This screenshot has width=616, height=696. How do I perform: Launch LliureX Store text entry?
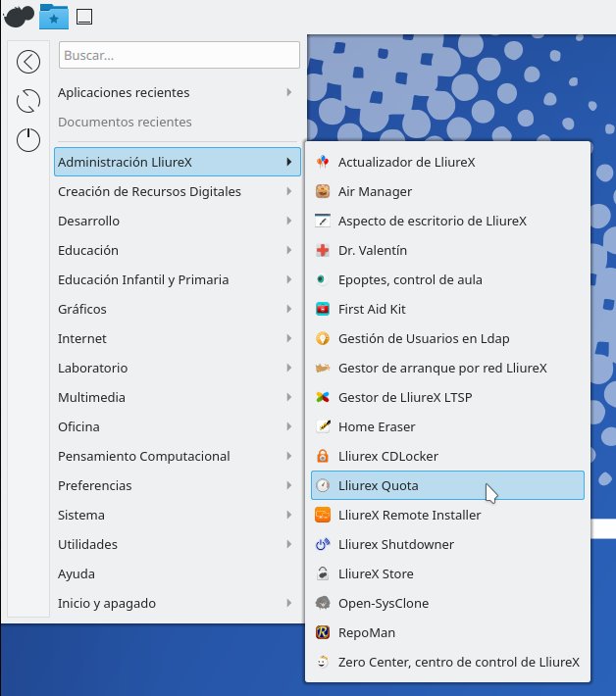[376, 573]
